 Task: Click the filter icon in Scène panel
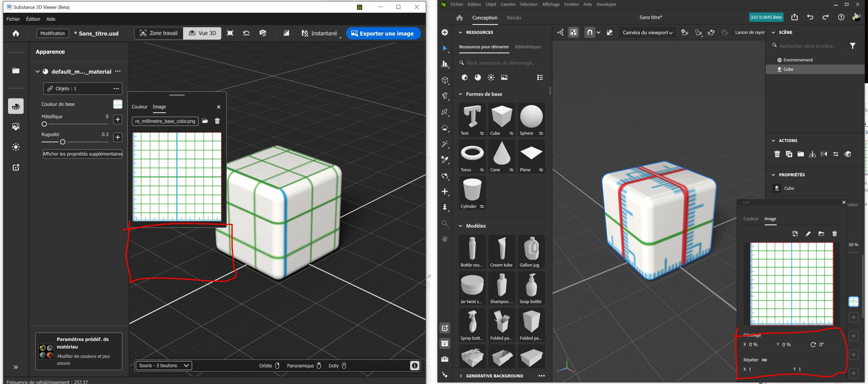[852, 46]
